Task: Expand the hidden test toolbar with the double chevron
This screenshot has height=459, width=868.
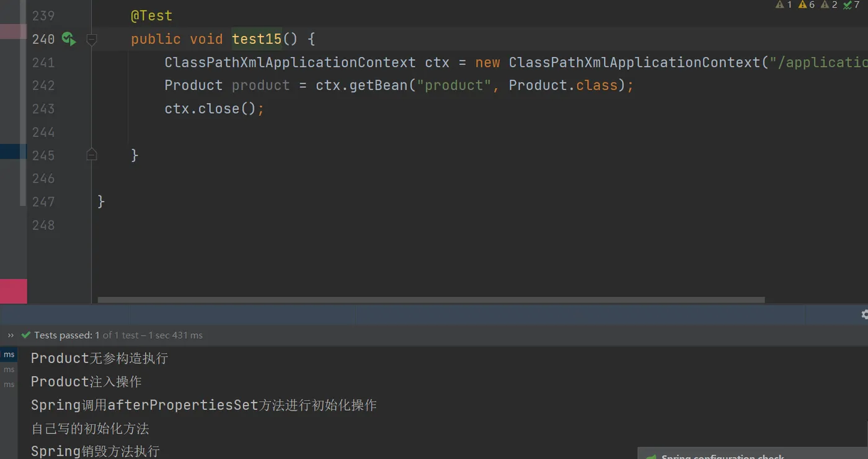Action: coord(11,335)
